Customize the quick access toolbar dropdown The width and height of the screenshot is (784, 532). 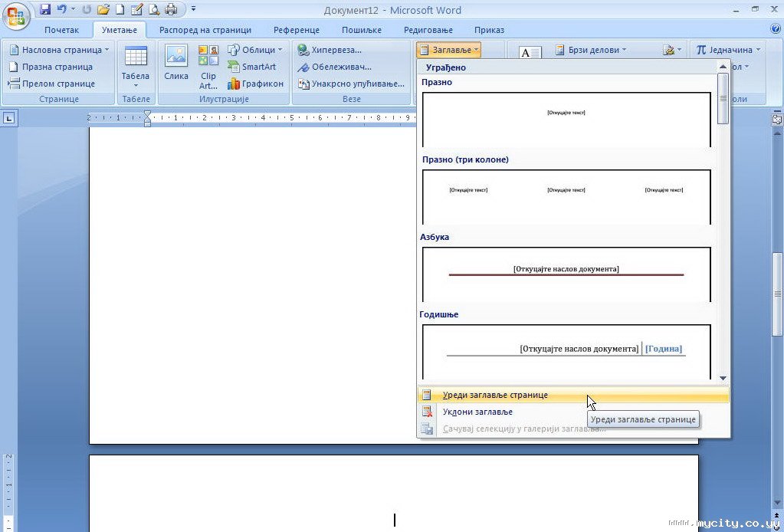click(193, 9)
